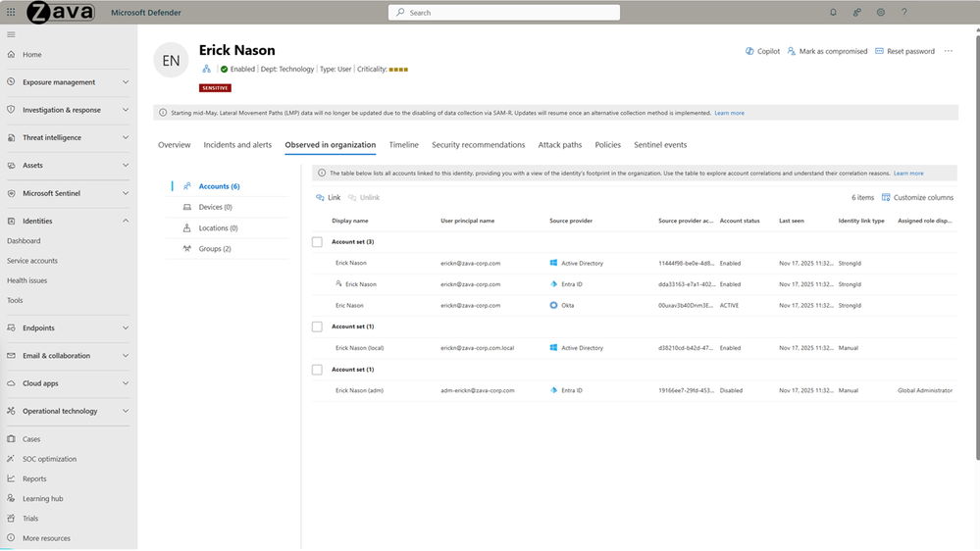Image resolution: width=980 pixels, height=551 pixels.
Task: Open Service accounts in sidebar
Action: [x=31, y=261]
